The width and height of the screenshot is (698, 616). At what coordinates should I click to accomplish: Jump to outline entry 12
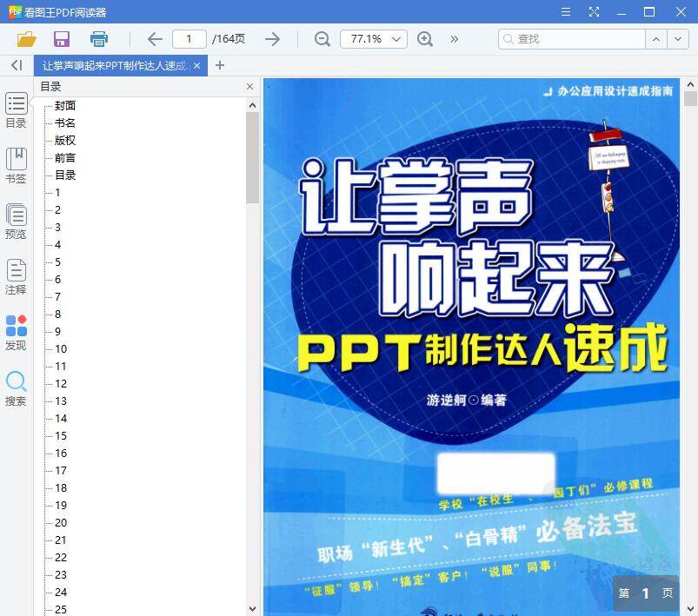(61, 383)
